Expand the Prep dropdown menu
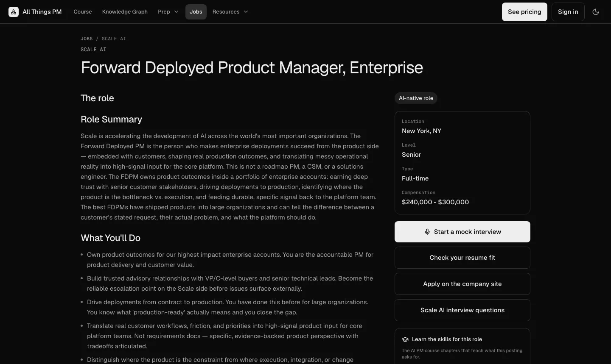This screenshot has width=611, height=364. pyautogui.click(x=168, y=12)
